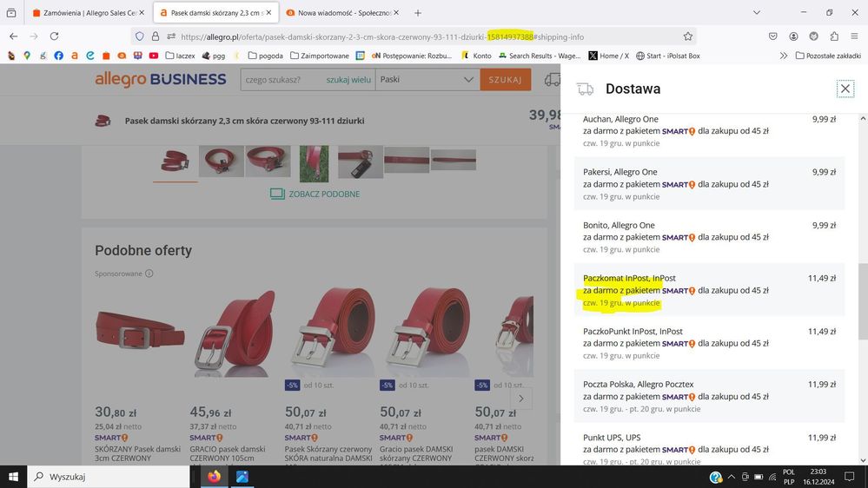Click the Bonito, Allegro One delivery row
The image size is (868, 488).
pyautogui.click(x=709, y=237)
